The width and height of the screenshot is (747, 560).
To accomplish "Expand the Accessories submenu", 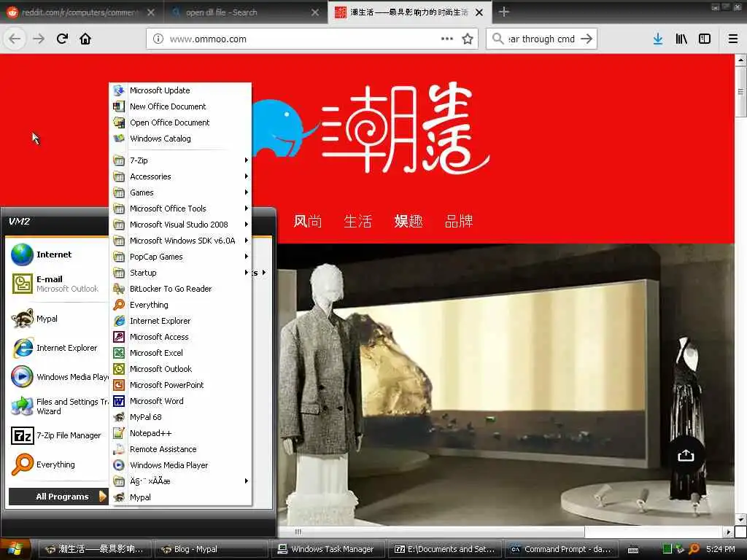I will [x=180, y=176].
